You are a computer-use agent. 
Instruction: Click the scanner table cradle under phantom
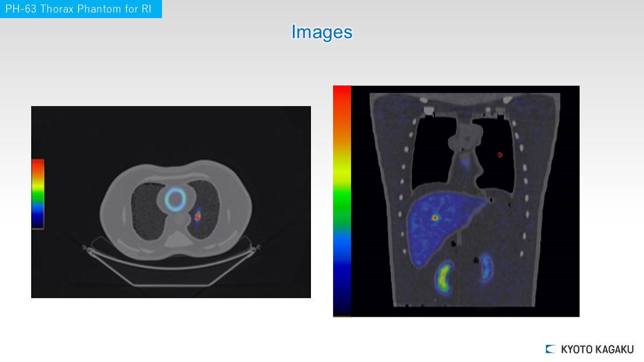pyautogui.click(x=171, y=271)
